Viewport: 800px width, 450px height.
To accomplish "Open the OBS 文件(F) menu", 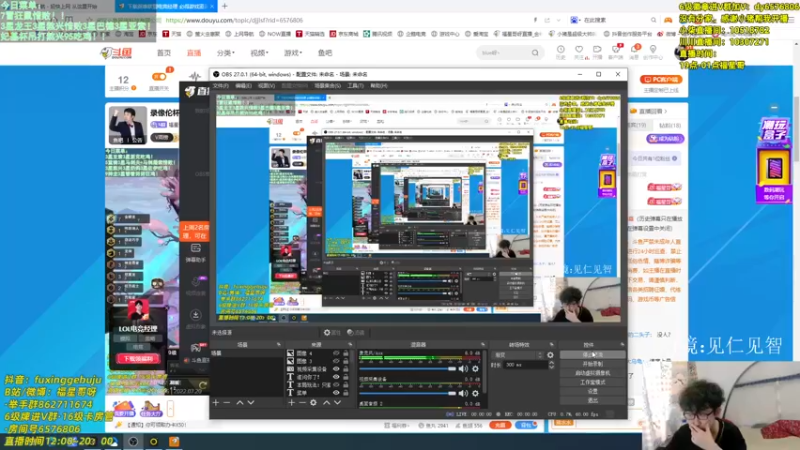I will pos(221,86).
